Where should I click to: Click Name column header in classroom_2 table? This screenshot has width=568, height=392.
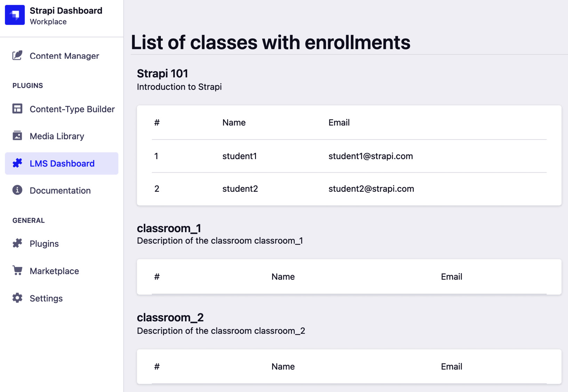[283, 367]
